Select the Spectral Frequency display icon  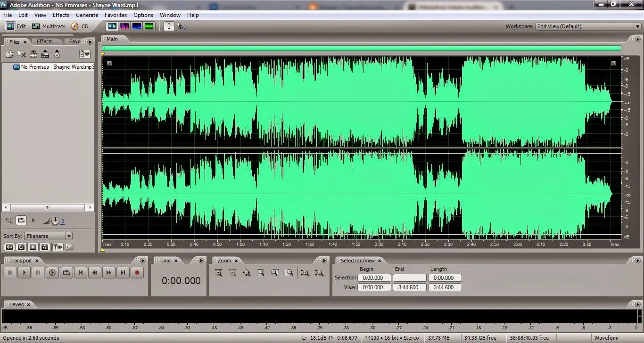[x=124, y=26]
